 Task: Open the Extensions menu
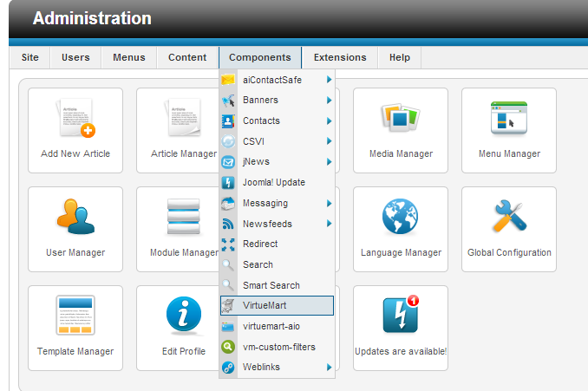[x=340, y=57]
